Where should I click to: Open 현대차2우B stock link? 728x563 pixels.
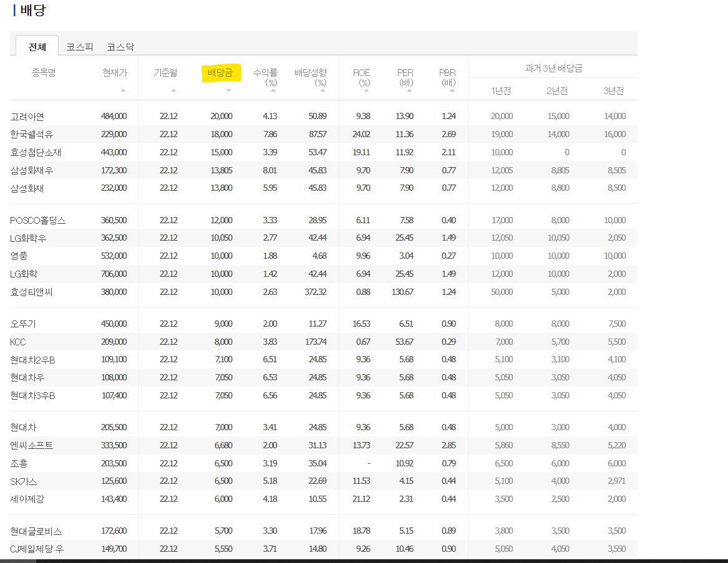click(32, 360)
